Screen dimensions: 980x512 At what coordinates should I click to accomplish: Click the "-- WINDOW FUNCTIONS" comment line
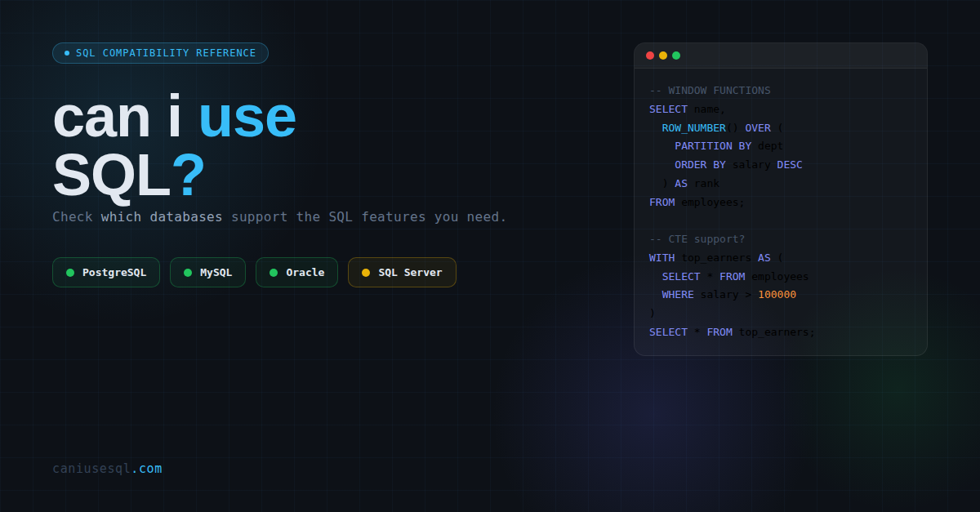point(710,91)
